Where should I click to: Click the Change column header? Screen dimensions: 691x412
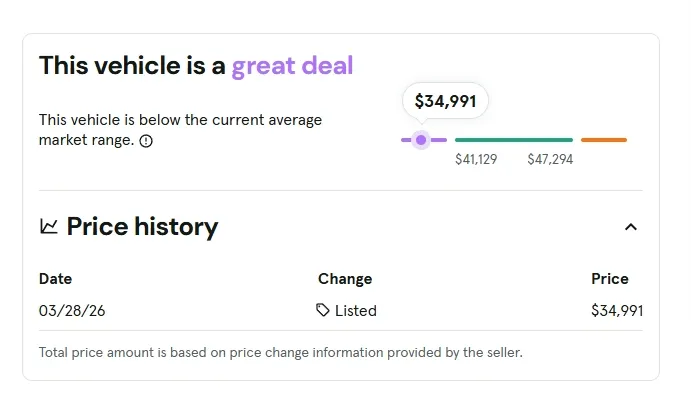[x=345, y=279]
